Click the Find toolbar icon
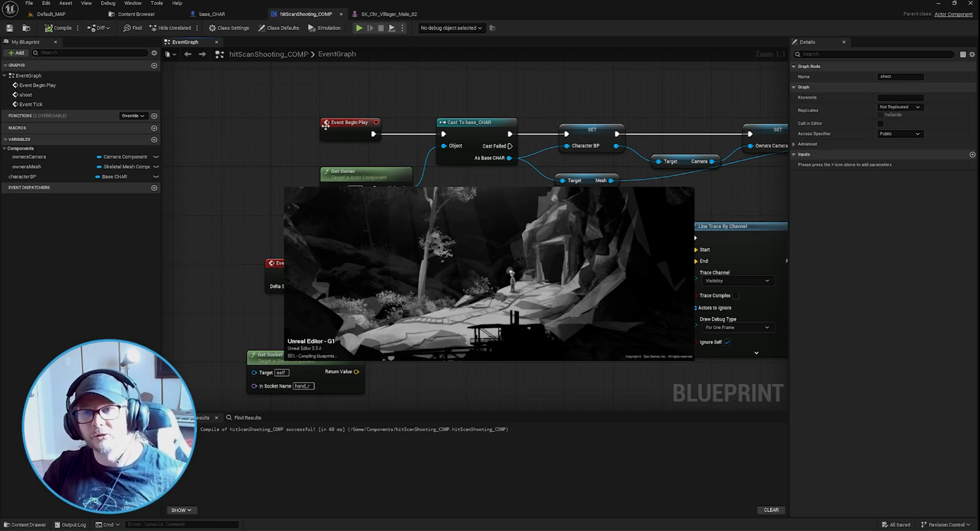The height and width of the screenshot is (531, 980). (132, 28)
